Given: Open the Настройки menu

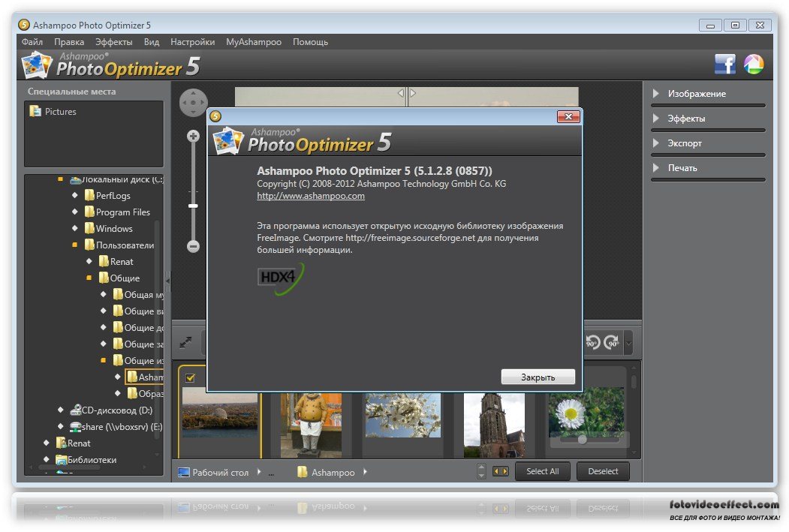Looking at the screenshot, I should [193, 42].
